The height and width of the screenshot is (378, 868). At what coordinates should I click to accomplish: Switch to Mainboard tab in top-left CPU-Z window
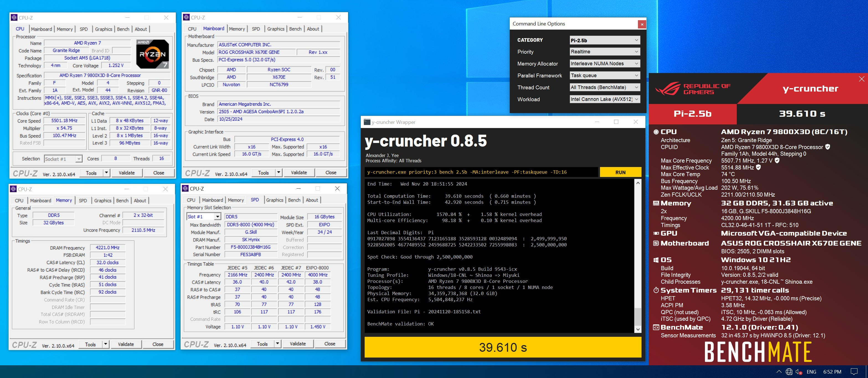(42, 29)
